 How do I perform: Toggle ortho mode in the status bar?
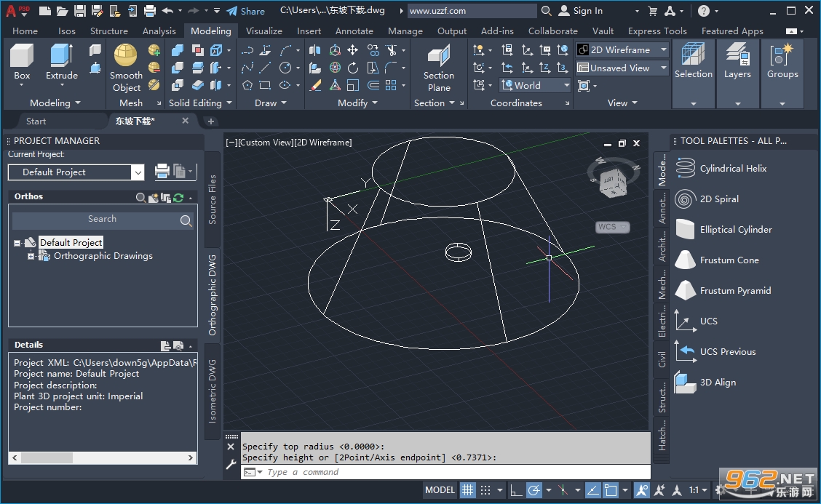click(516, 490)
